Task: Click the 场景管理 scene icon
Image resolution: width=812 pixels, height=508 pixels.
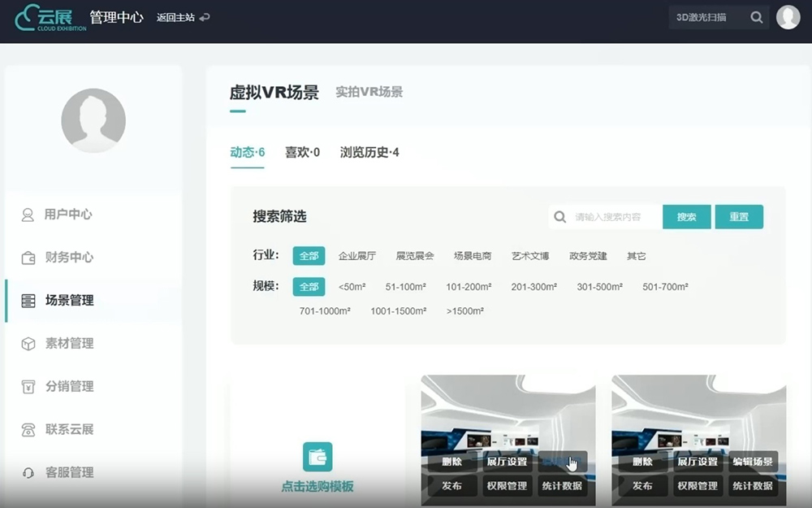Action: point(27,301)
